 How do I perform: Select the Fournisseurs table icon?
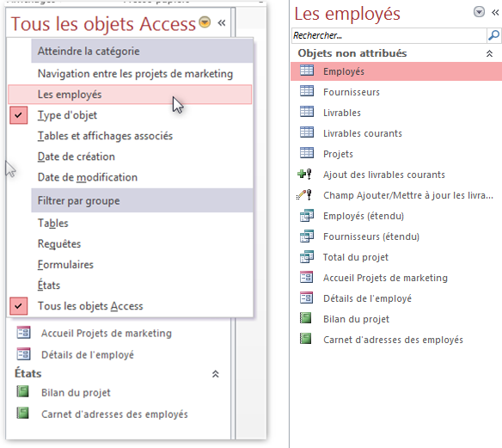[x=307, y=91]
